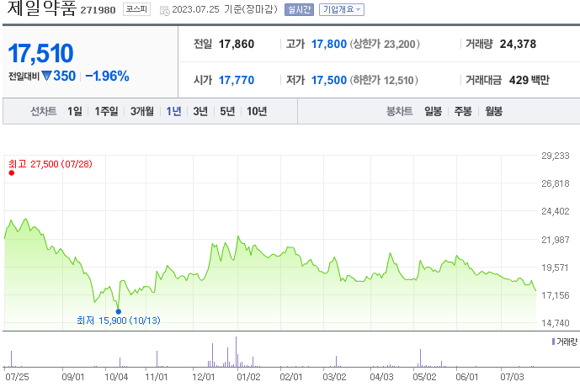Screen dimensions: 580x392
Task: Click the 29,233 y-axis label
Action: (x=556, y=156)
